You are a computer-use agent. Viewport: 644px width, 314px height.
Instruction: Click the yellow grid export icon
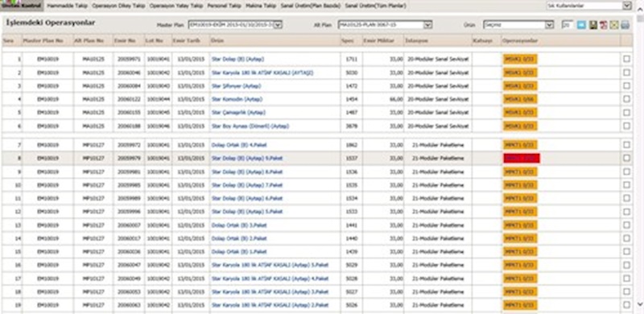coord(614,25)
